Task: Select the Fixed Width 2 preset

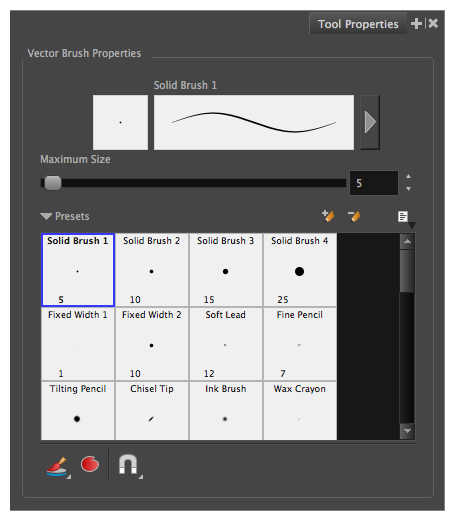Action: point(152,344)
